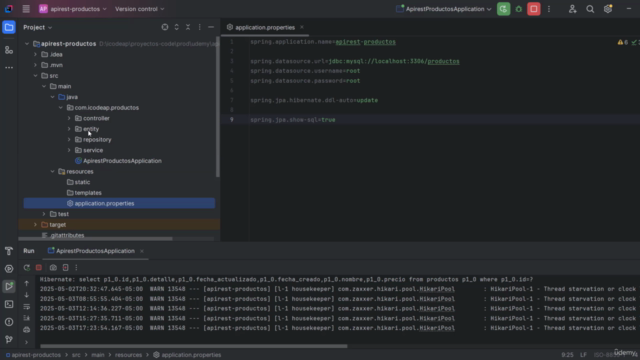Expand all in project tree

[x=176, y=27]
